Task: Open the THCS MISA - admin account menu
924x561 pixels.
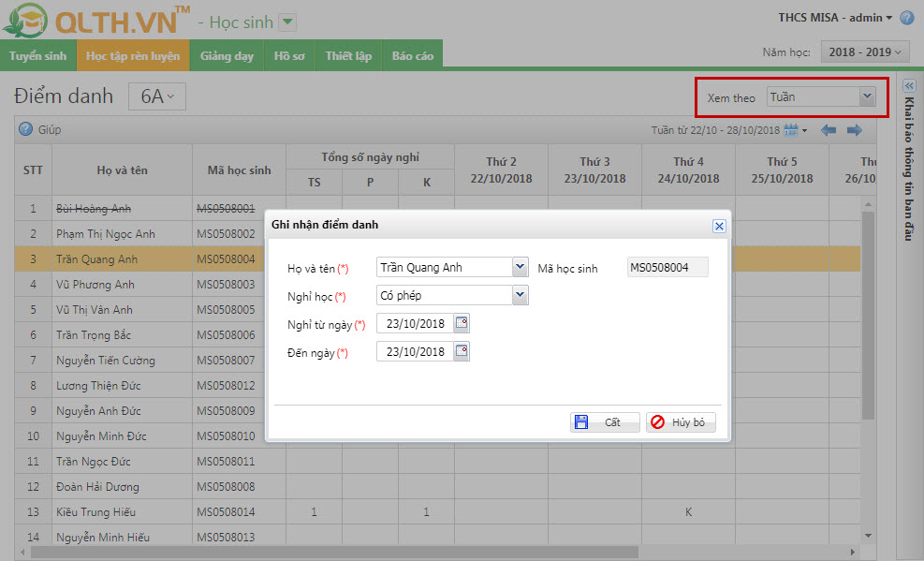Action: (835, 18)
